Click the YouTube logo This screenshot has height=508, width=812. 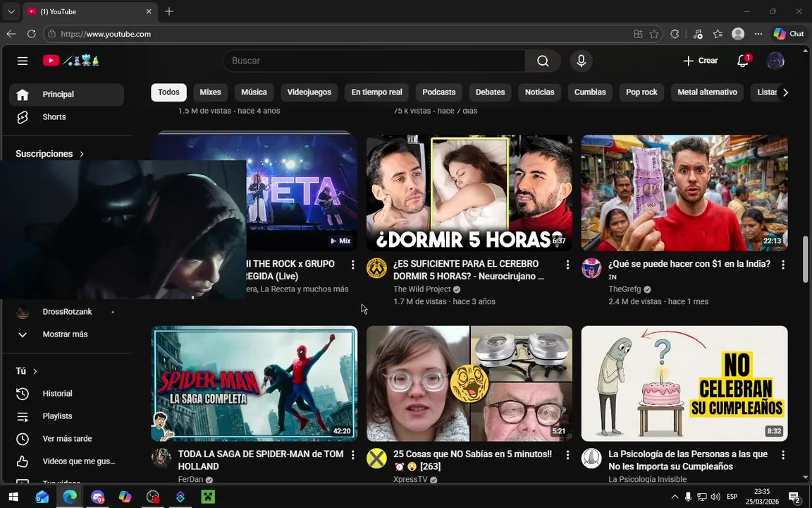71,61
